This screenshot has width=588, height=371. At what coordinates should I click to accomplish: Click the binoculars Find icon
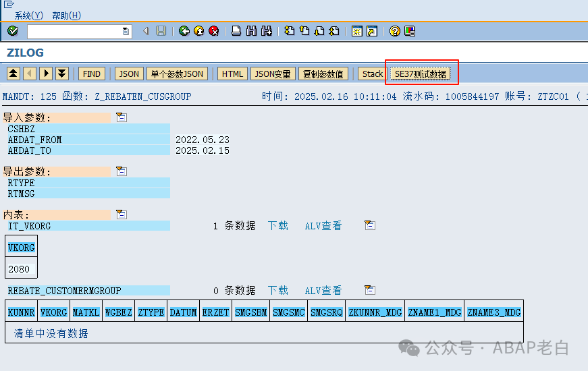click(251, 31)
